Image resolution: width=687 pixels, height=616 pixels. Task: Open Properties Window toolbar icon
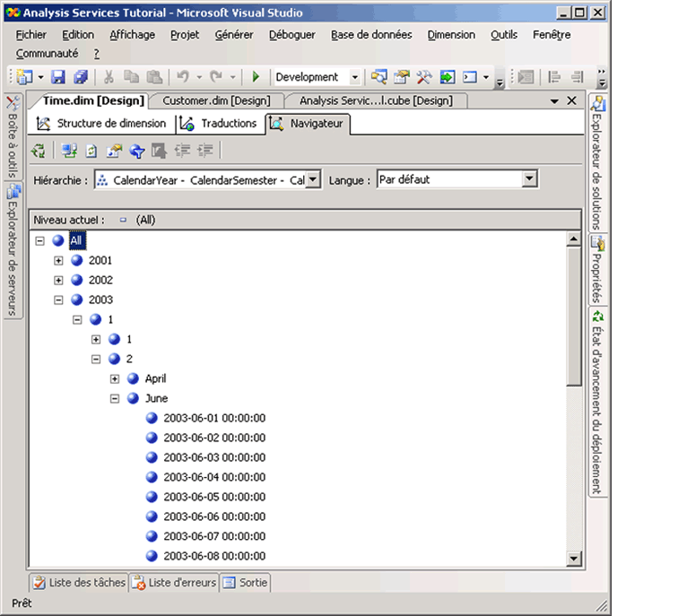(x=401, y=77)
